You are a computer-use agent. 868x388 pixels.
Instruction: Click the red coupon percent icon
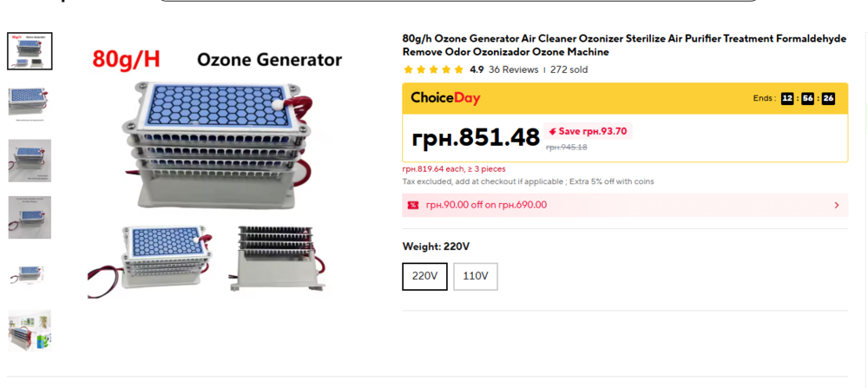(x=413, y=206)
